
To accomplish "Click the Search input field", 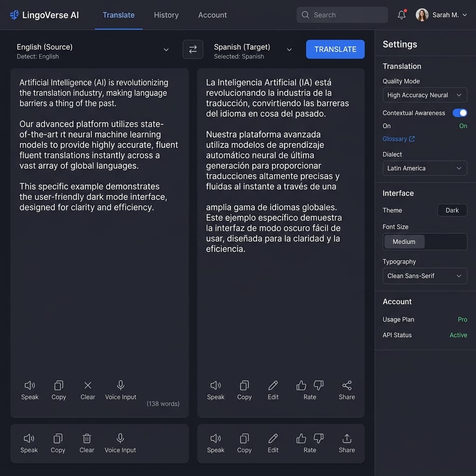I will tap(342, 15).
